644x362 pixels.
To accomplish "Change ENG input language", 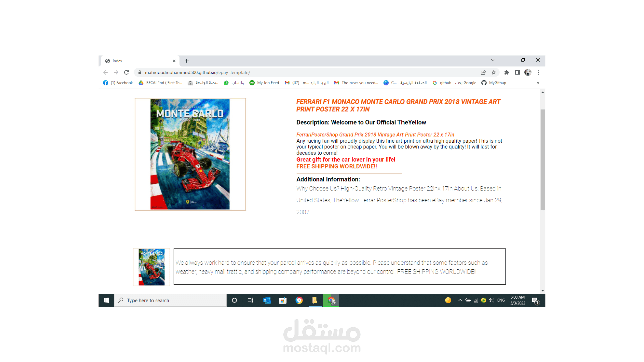I will coord(501,300).
